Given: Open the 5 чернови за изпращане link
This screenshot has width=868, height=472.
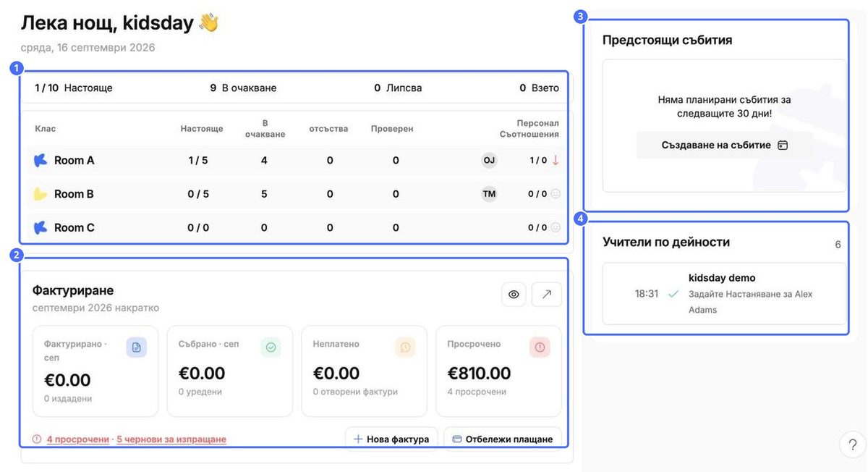Looking at the screenshot, I should tap(171, 439).
